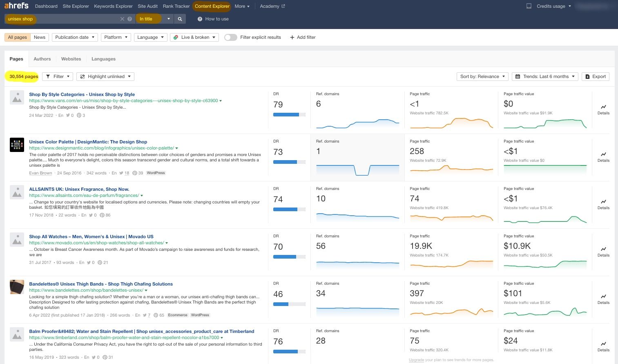Go to Dashboard in top navigation

(46, 6)
